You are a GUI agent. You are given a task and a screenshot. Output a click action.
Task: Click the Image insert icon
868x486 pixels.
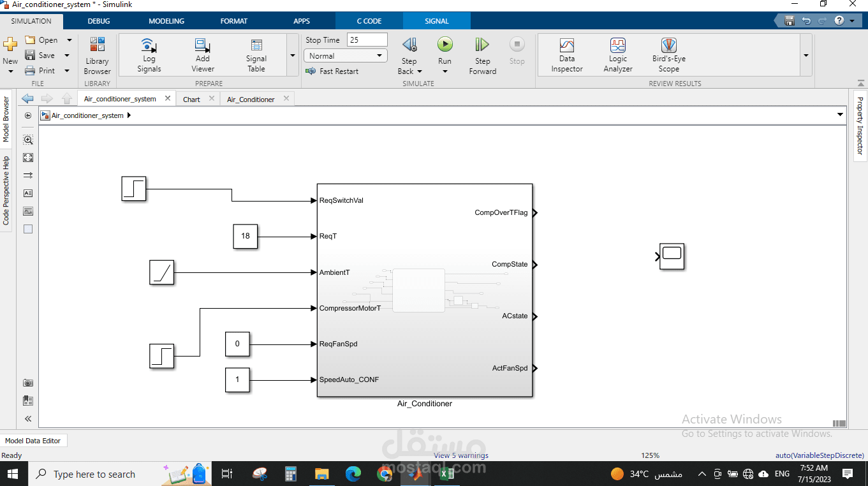[x=28, y=211]
